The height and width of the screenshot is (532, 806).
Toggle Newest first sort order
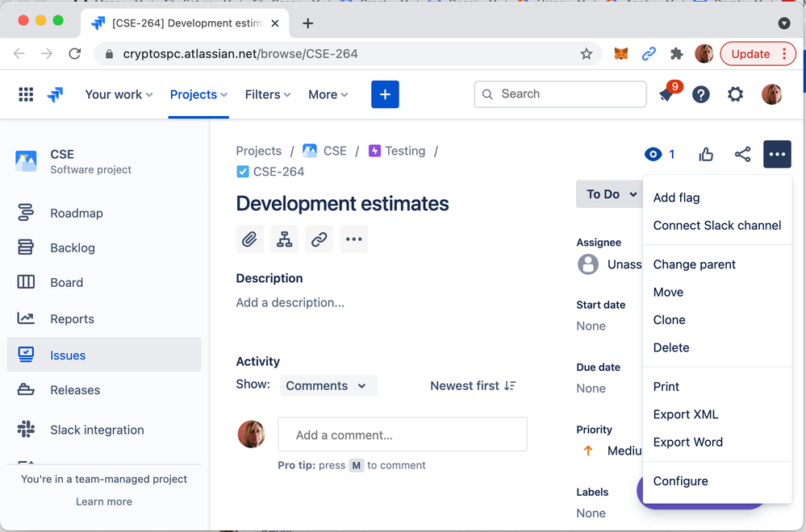[473, 386]
